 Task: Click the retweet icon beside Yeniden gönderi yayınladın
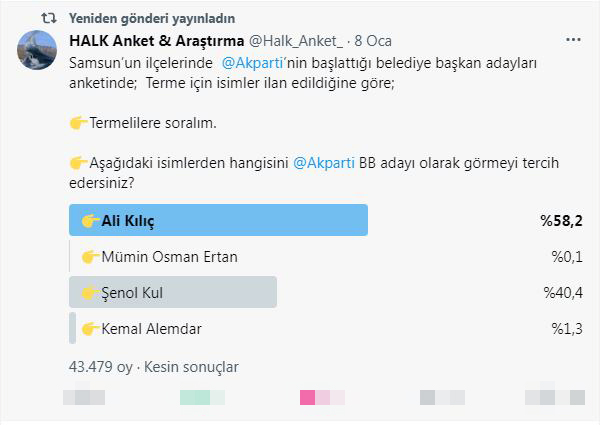49,18
